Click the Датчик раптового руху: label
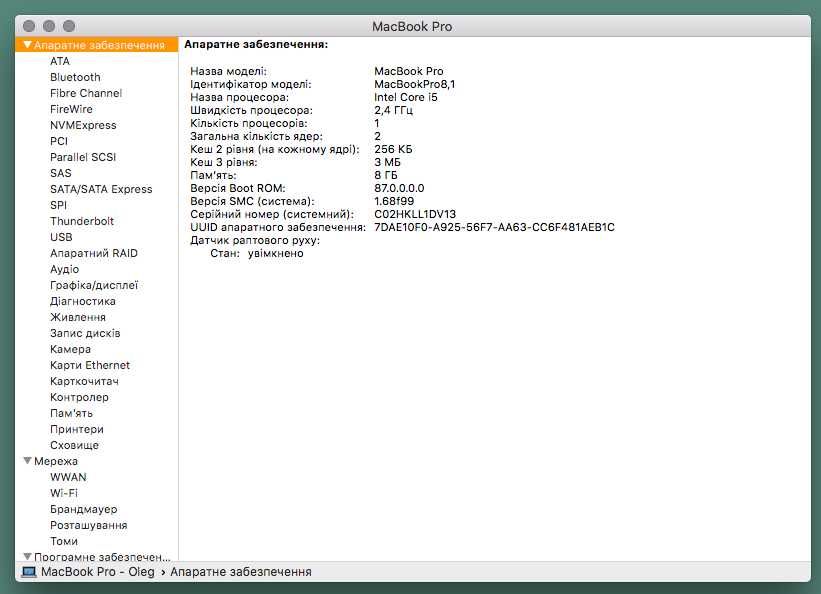Viewport: 821px width, 594px height. click(254, 240)
